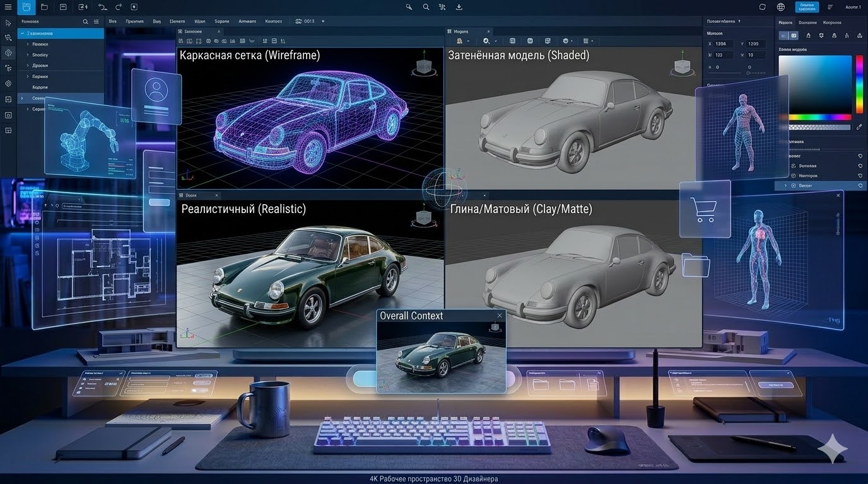Click the download icon in top bar
Image resolution: width=868 pixels, height=484 pixels.
(459, 7)
